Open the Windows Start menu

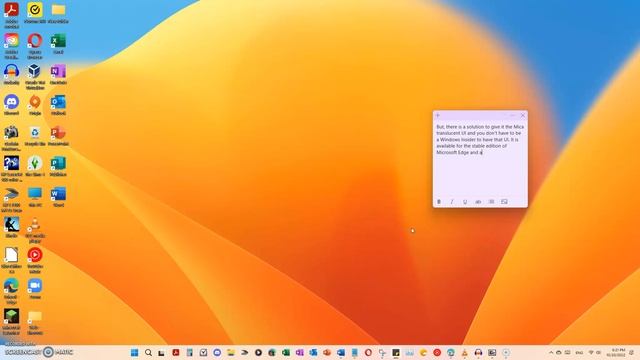[134, 353]
